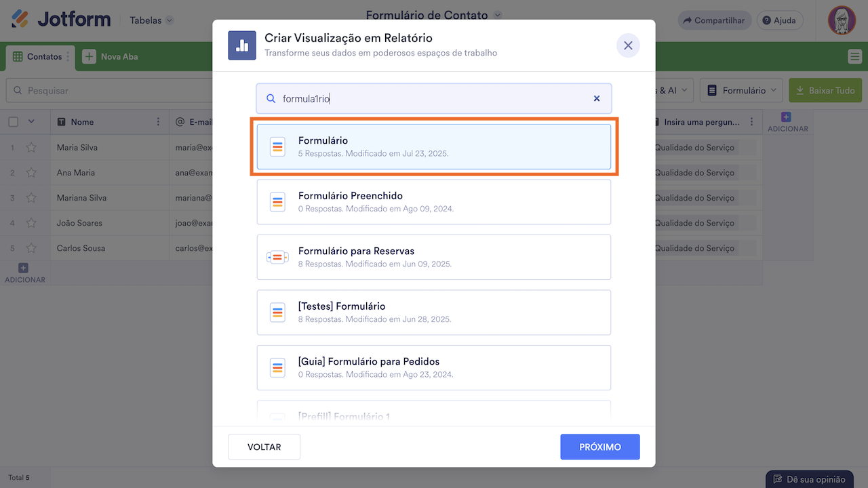Clear the form search field text
868x488 pixels.
(x=597, y=98)
